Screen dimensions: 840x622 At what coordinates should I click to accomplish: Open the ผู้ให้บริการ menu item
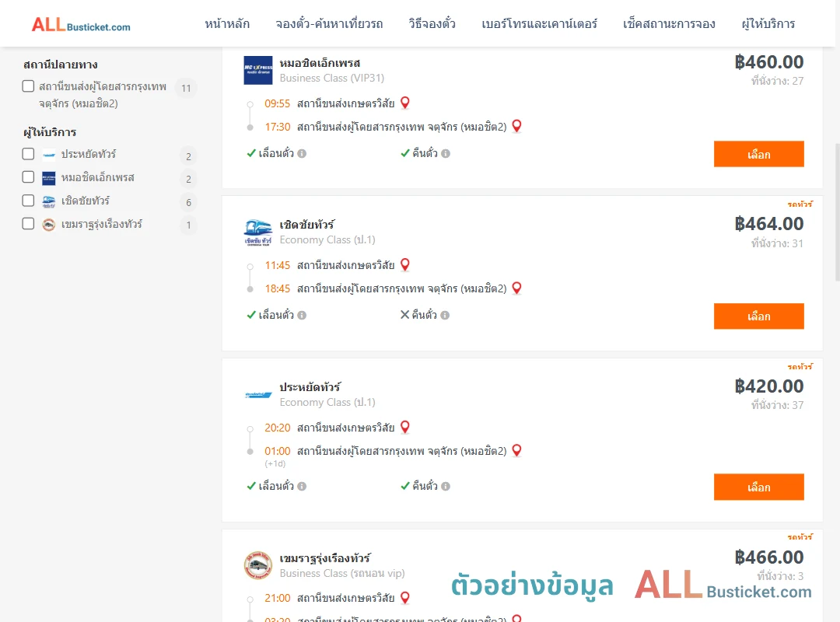pyautogui.click(x=768, y=24)
